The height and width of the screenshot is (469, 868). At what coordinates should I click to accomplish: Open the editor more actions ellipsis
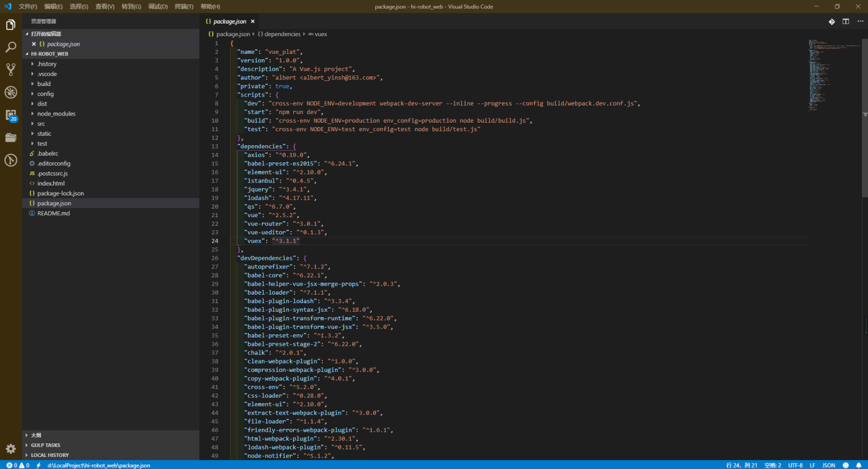[860, 22]
